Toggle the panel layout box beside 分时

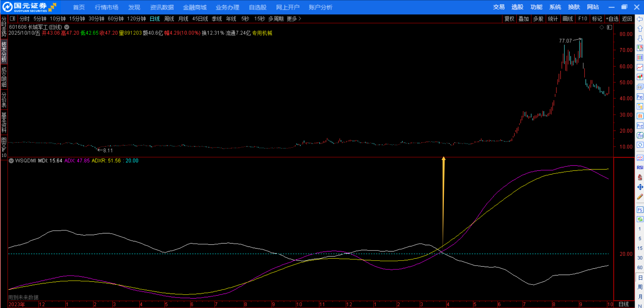coord(12,19)
